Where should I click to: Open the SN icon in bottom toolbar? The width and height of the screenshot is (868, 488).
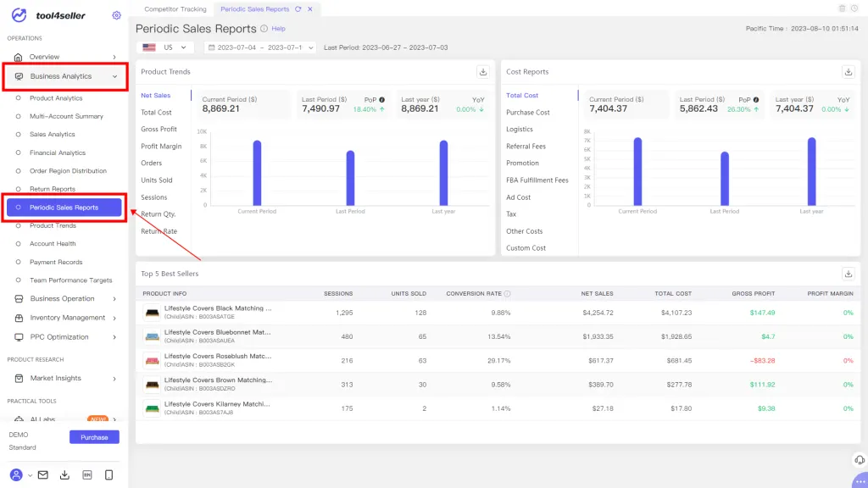pyautogui.click(x=86, y=474)
